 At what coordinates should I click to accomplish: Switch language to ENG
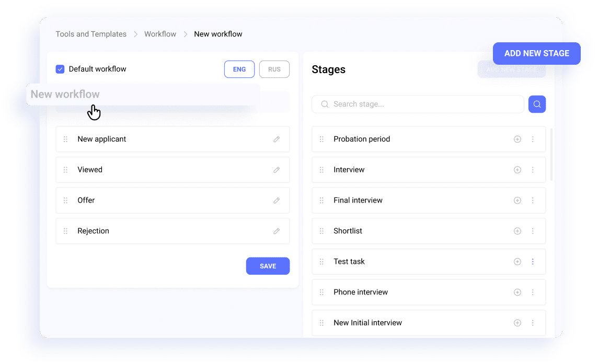[239, 69]
